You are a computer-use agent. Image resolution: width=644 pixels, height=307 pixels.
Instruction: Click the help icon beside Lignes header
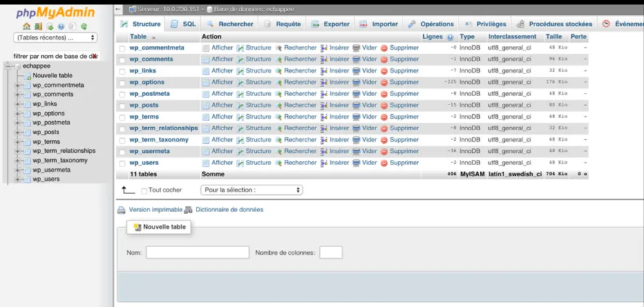[x=450, y=37]
